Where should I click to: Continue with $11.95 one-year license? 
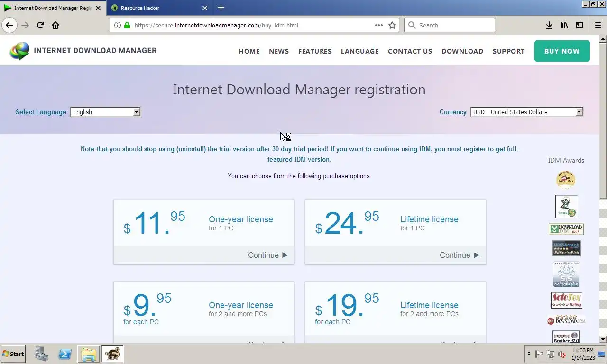tap(268, 255)
